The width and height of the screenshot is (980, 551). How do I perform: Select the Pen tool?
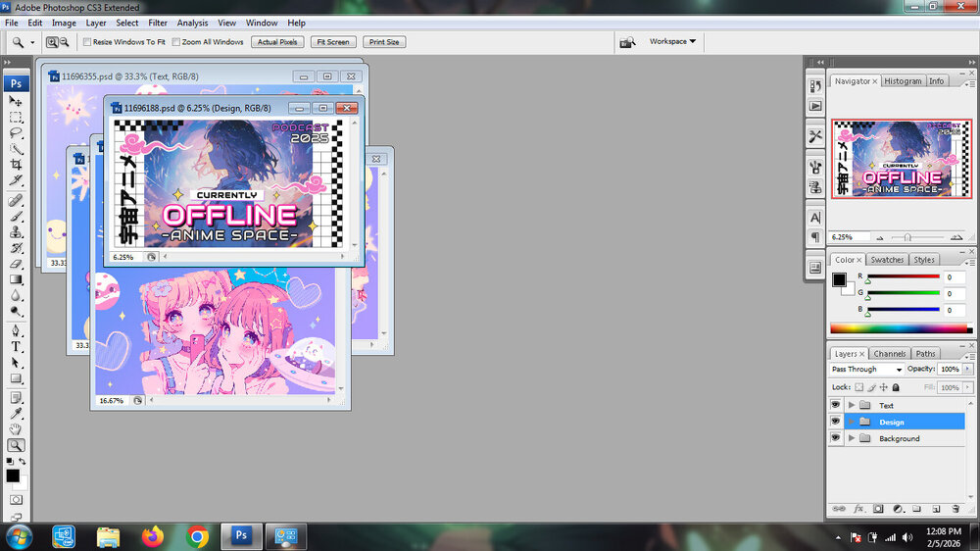click(16, 330)
